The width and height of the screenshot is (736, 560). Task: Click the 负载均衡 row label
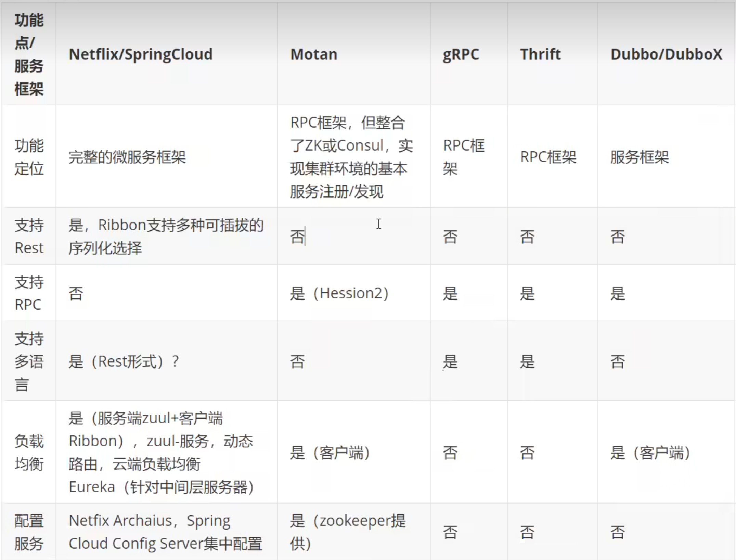(29, 452)
